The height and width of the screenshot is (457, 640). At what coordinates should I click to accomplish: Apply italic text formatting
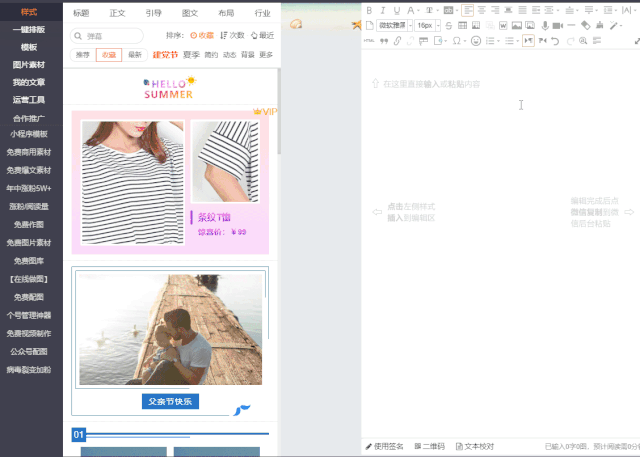point(383,10)
